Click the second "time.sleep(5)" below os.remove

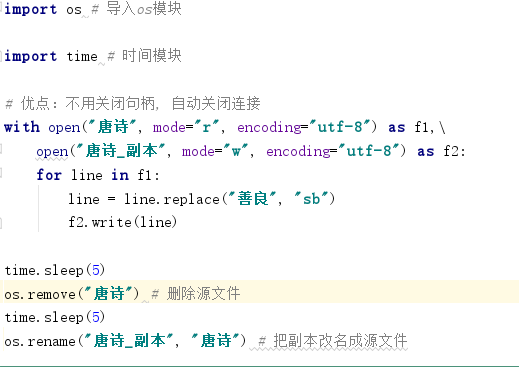tap(55, 317)
